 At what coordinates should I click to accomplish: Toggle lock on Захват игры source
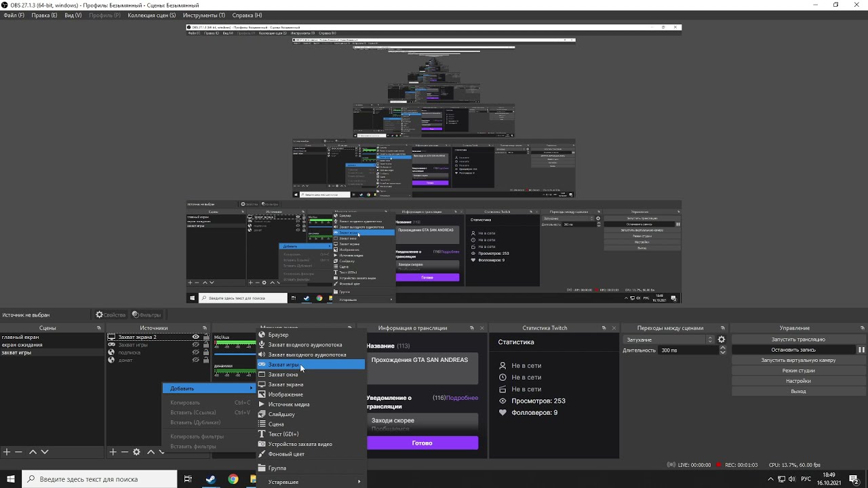(x=206, y=345)
